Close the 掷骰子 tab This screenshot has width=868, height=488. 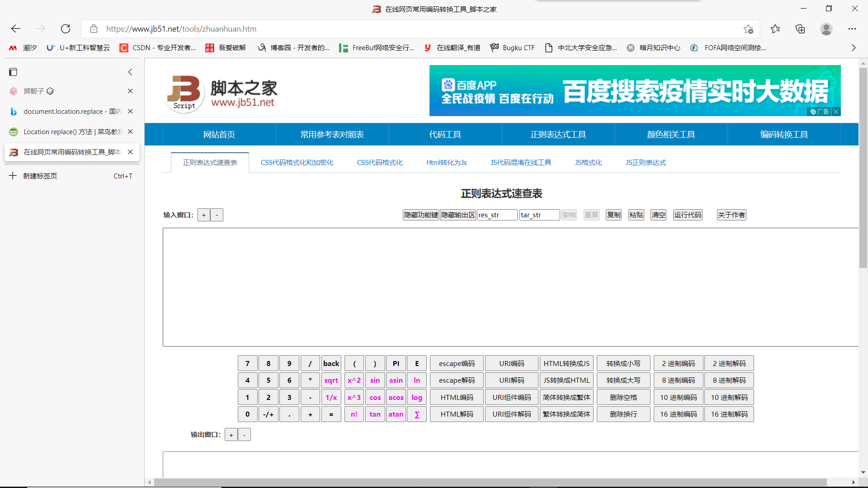point(130,91)
